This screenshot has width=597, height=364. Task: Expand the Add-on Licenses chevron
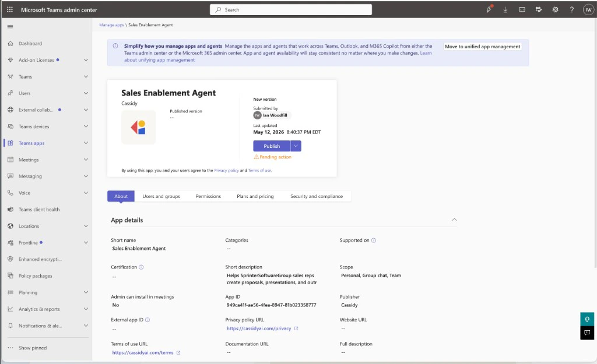[86, 60]
